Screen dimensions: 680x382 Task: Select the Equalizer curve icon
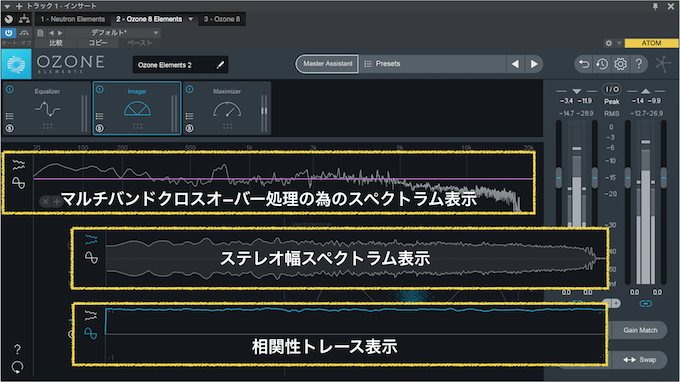47,108
